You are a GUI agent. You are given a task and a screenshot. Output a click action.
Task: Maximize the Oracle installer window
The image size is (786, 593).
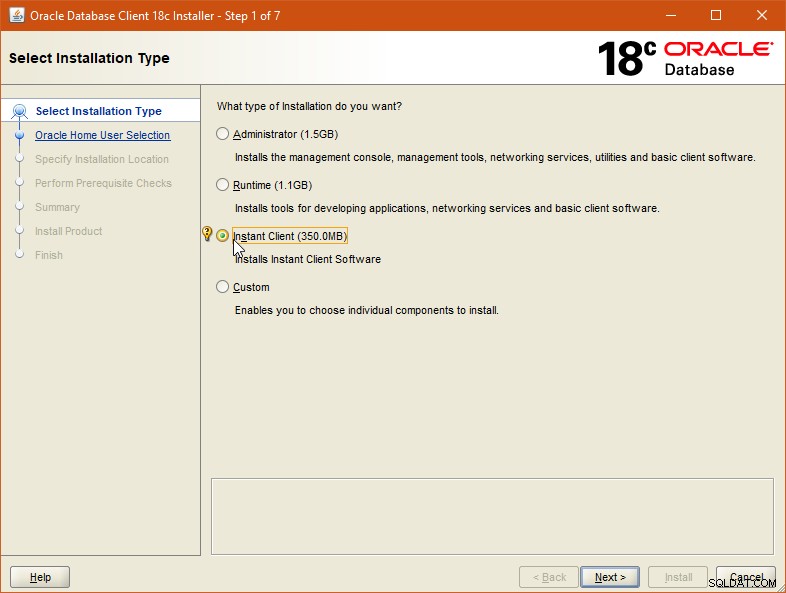[716, 16]
